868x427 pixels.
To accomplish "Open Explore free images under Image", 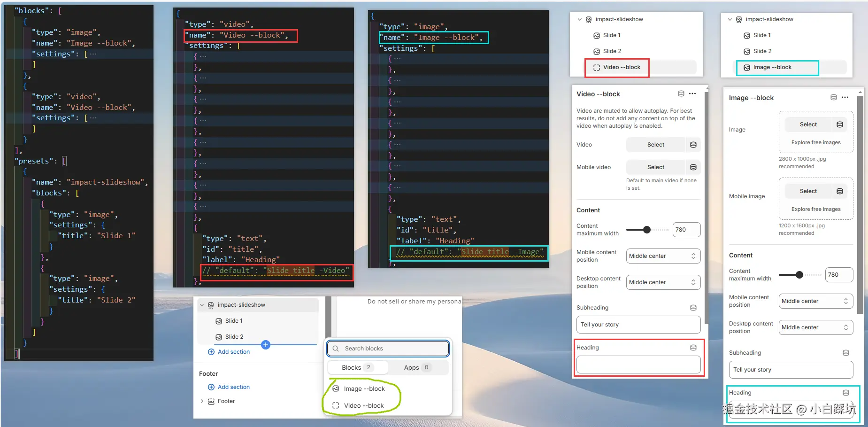I will tap(816, 142).
